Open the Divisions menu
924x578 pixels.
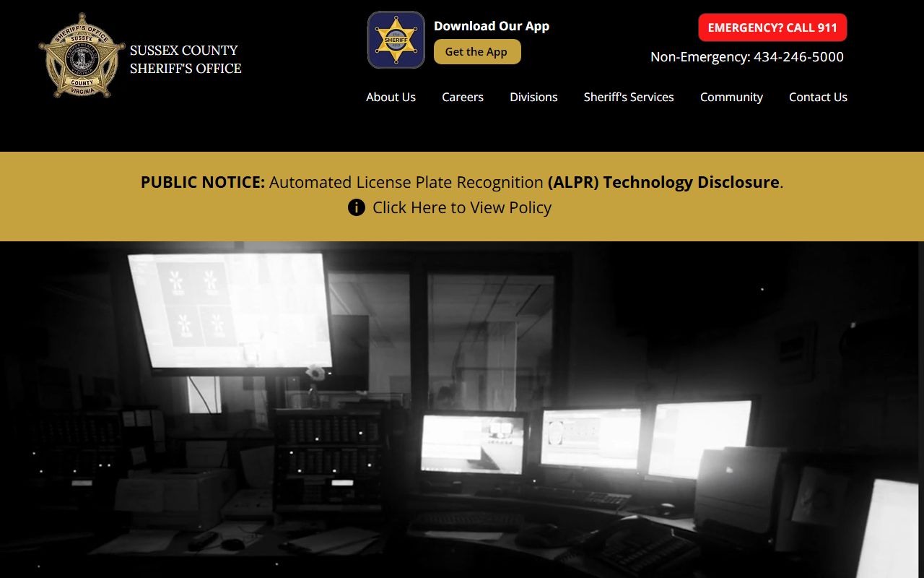533,97
